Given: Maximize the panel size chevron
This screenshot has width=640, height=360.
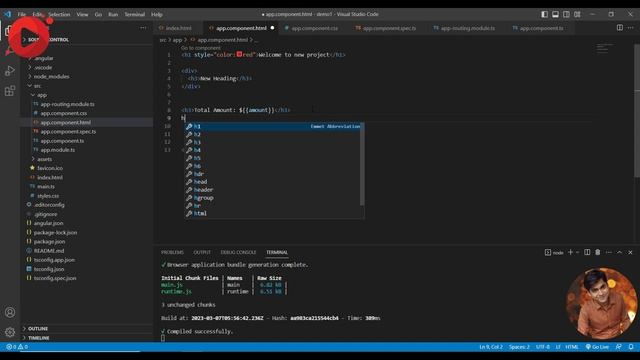Looking at the screenshot, I should (x=620, y=252).
